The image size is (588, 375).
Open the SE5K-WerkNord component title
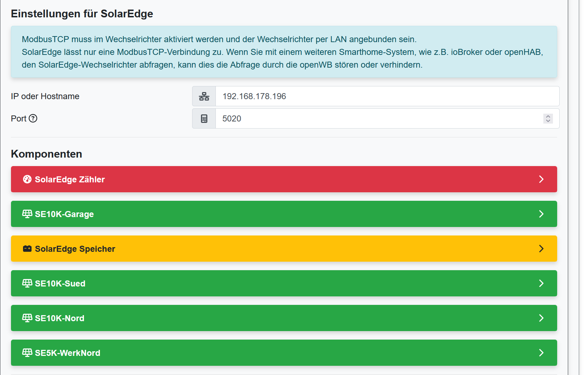[x=67, y=353]
